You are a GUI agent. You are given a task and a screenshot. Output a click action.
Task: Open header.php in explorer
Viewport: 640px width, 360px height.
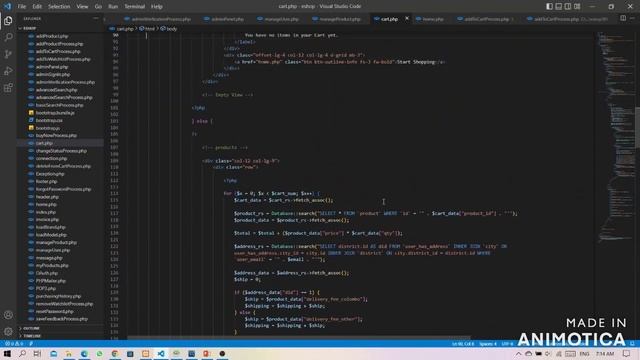(47, 197)
